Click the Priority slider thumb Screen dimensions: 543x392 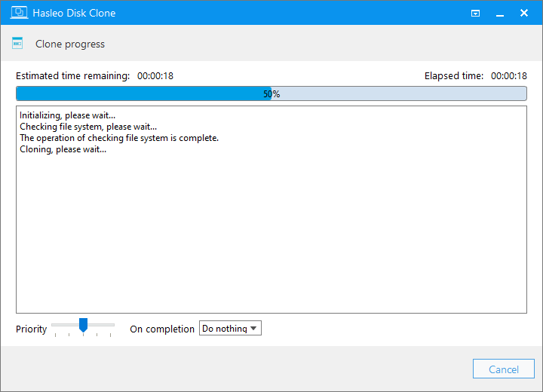coord(83,325)
